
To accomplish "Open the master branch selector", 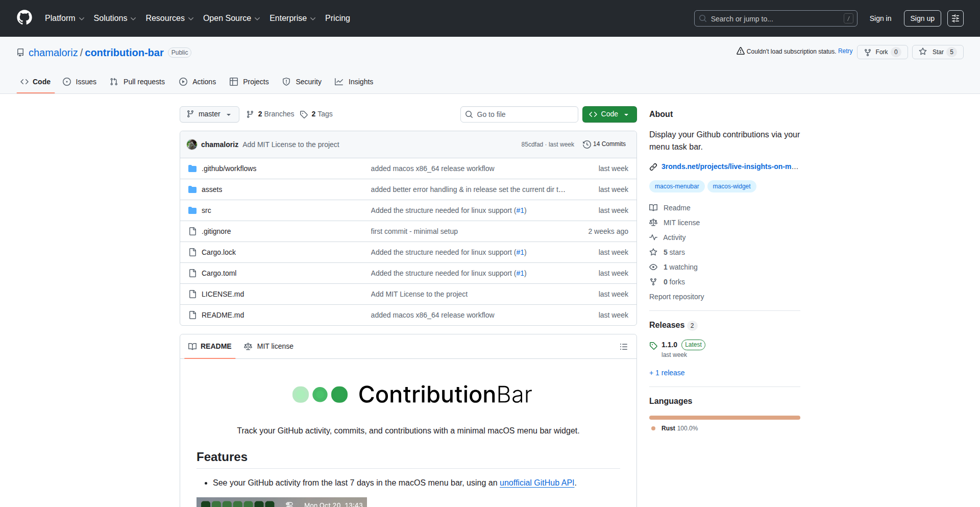I will tap(209, 114).
